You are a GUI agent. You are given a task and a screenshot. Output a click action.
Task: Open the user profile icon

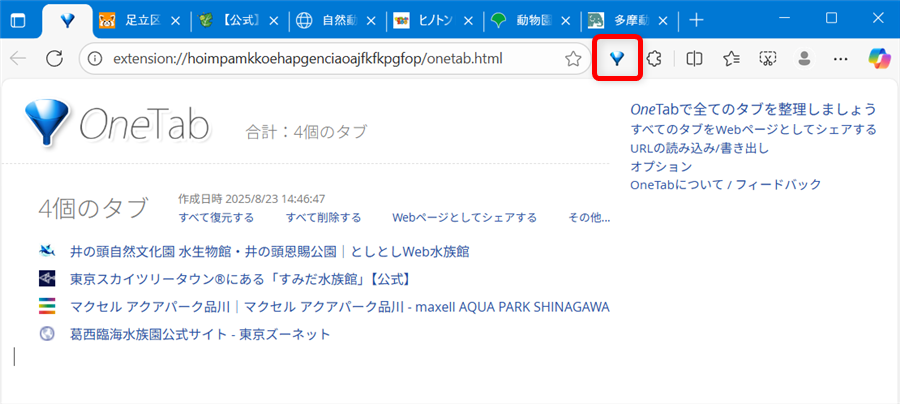805,58
